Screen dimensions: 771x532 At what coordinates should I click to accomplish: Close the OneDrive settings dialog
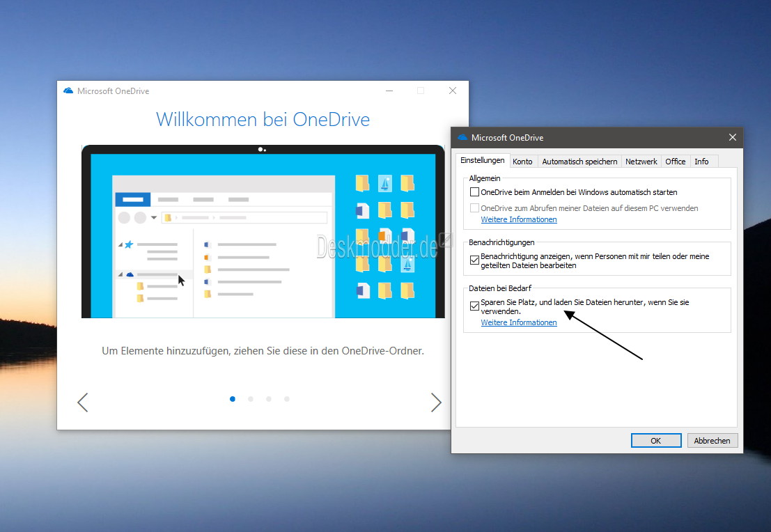(732, 137)
